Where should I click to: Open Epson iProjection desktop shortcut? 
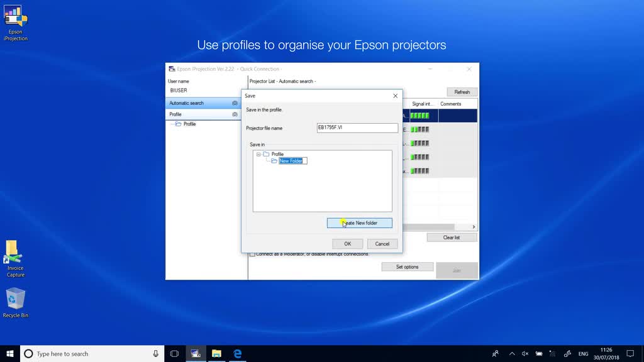16,23
